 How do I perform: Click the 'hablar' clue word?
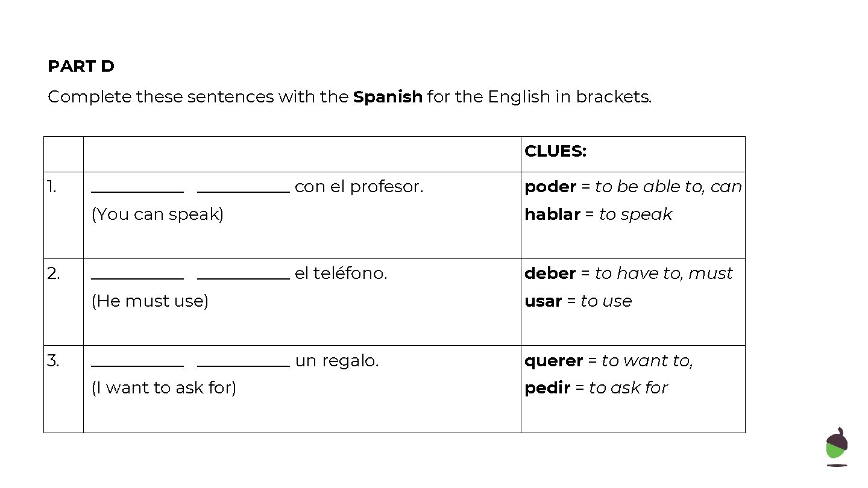tap(552, 214)
